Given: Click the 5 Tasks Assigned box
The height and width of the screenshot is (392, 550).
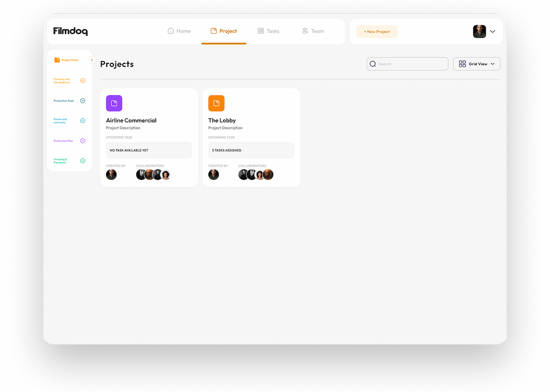Looking at the screenshot, I should coord(251,150).
